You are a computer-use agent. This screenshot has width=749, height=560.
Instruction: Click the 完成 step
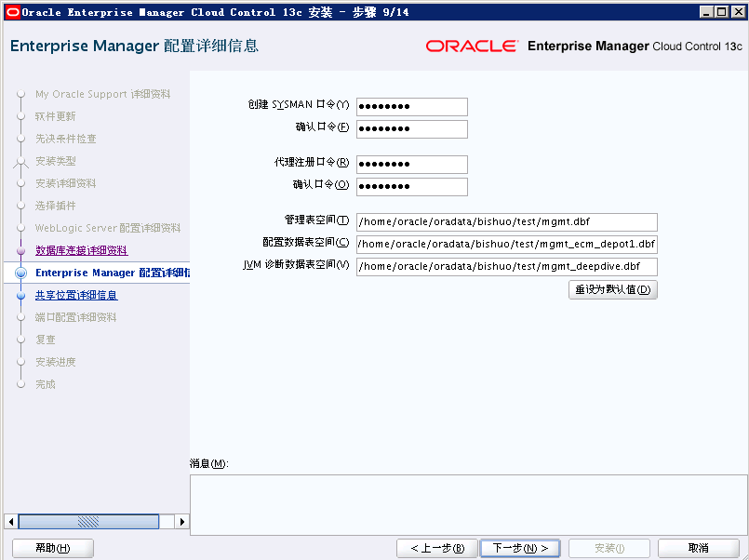46,384
